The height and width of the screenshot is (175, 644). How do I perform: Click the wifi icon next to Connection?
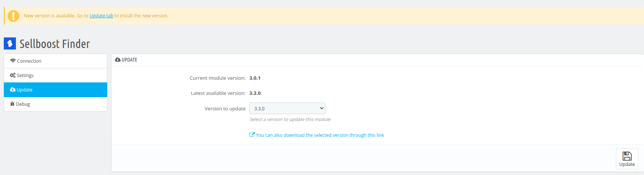click(13, 61)
